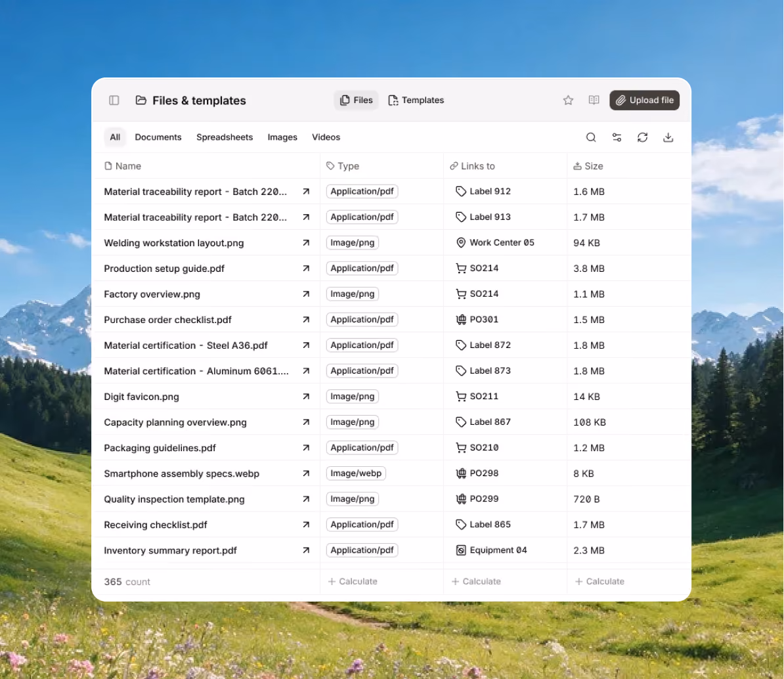Select the Videos filter tab
The image size is (784, 679).
(x=326, y=137)
